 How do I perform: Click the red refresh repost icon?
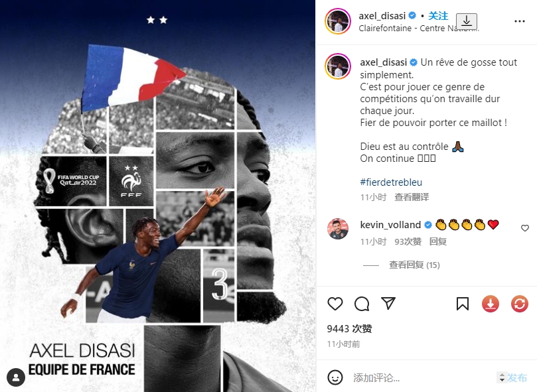point(520,304)
